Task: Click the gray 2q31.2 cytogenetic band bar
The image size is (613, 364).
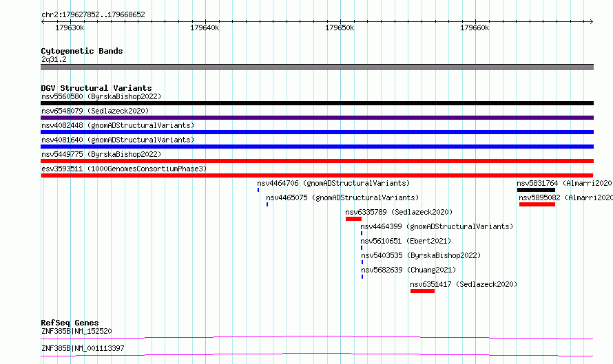Action: tap(317, 67)
